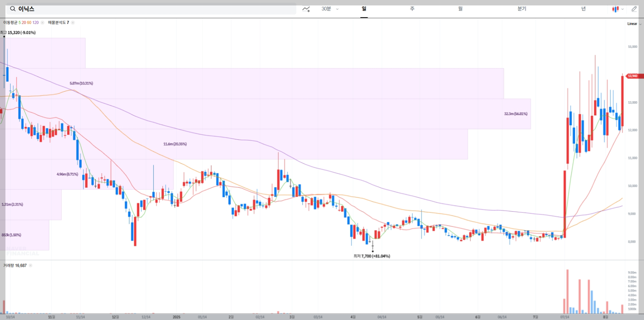The height and width of the screenshot is (320, 644).
Task: Click the 10,000 price axis label
Action: [632, 186]
